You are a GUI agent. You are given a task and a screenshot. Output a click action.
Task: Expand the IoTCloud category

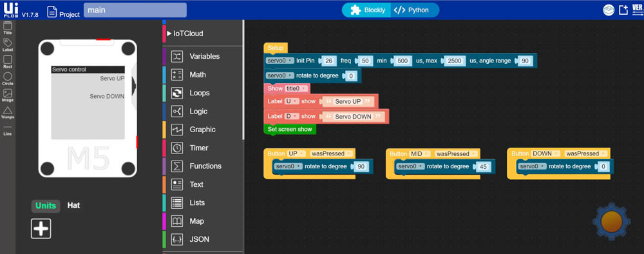pos(185,34)
